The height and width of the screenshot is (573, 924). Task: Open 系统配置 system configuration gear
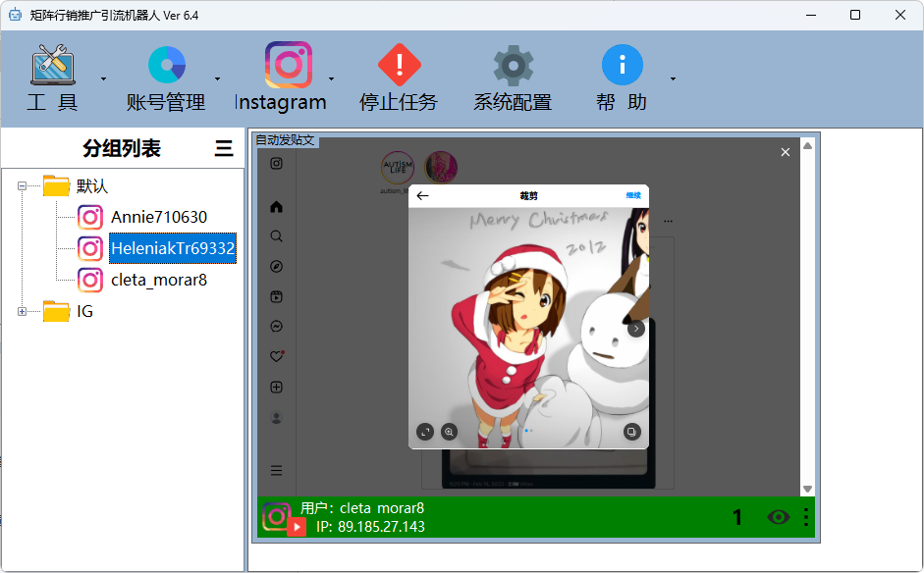514,65
